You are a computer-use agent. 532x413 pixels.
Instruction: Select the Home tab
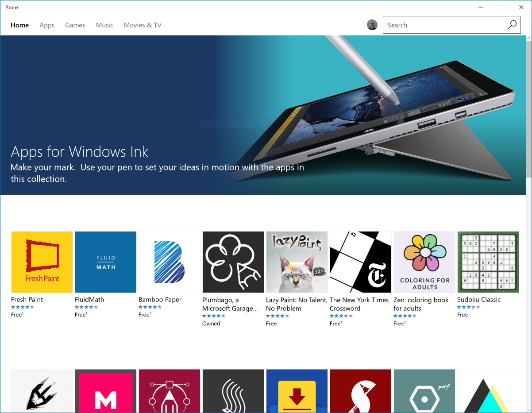tap(20, 25)
